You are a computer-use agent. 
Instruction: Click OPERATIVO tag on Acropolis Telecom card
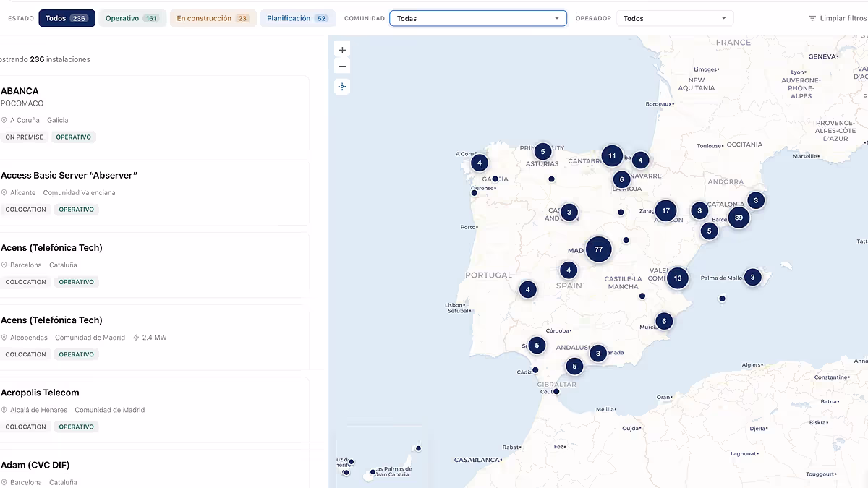[77, 427]
